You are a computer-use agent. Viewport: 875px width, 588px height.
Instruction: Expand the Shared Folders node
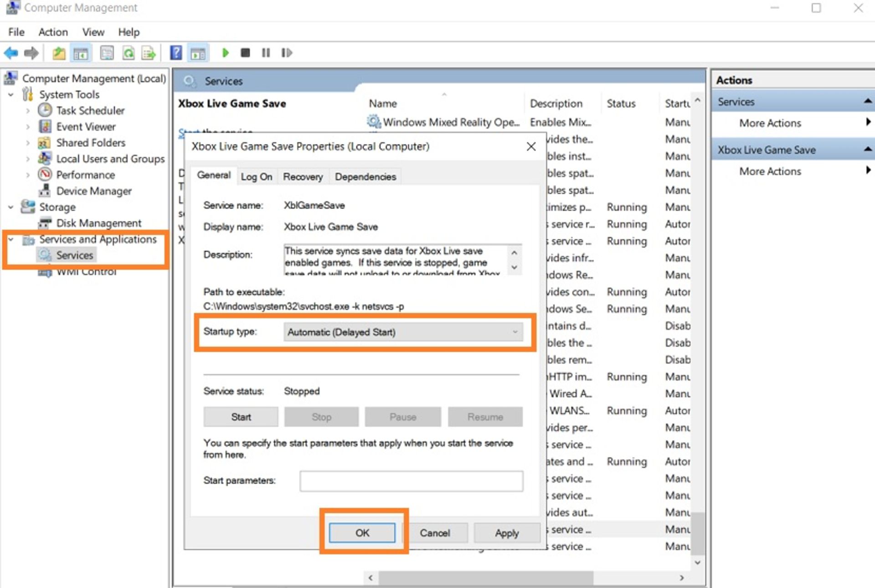pyautogui.click(x=28, y=143)
